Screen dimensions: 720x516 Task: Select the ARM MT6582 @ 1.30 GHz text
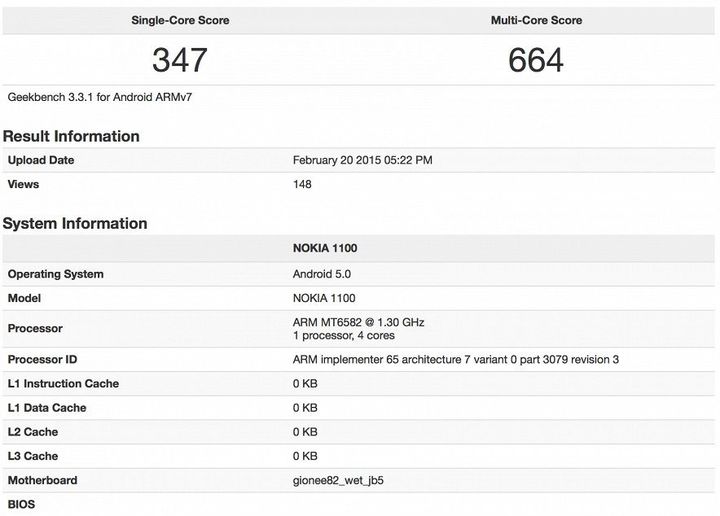point(359,322)
